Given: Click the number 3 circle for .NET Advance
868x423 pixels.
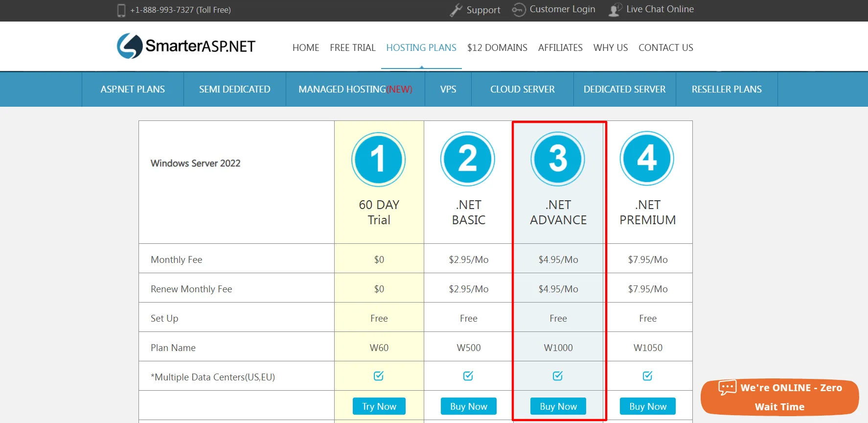Looking at the screenshot, I should pyautogui.click(x=558, y=159).
